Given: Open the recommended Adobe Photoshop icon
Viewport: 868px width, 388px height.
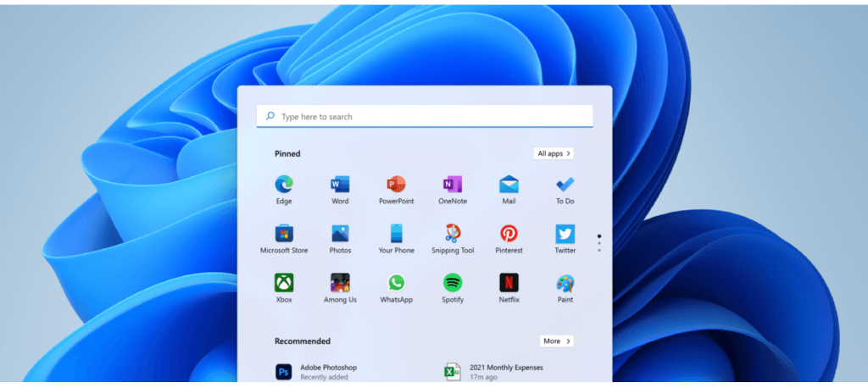Looking at the screenshot, I should [284, 371].
